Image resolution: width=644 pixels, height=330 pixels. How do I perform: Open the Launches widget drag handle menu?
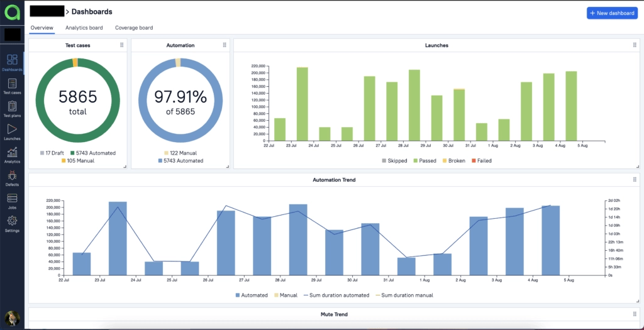[x=635, y=45]
